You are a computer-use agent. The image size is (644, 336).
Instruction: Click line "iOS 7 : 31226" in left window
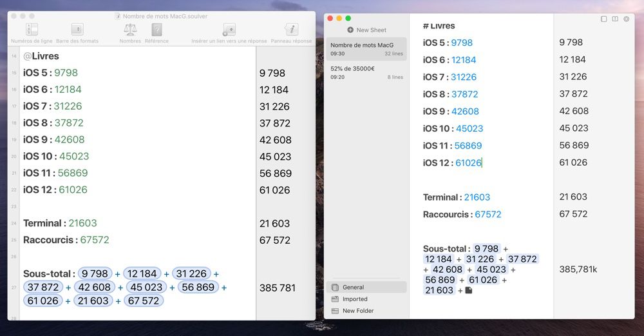pyautogui.click(x=53, y=106)
